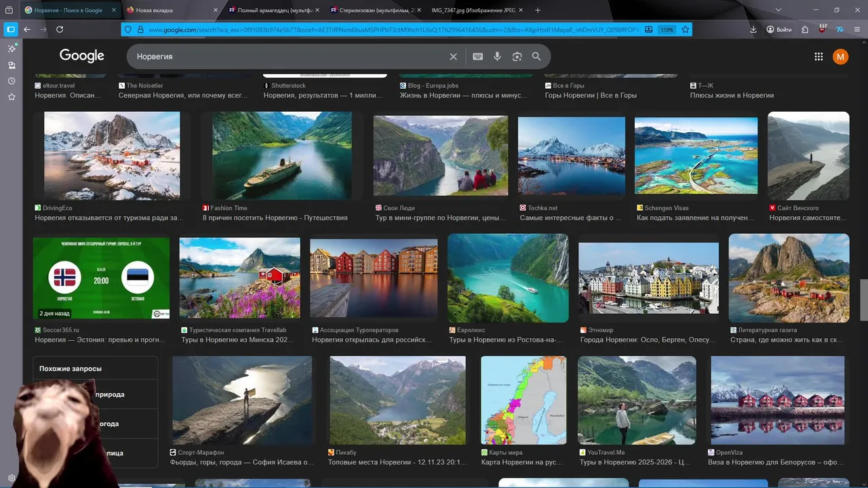Viewport: 868px width, 488px height.
Task: Open Firefox View icon in tab strip
Action: tap(9, 10)
